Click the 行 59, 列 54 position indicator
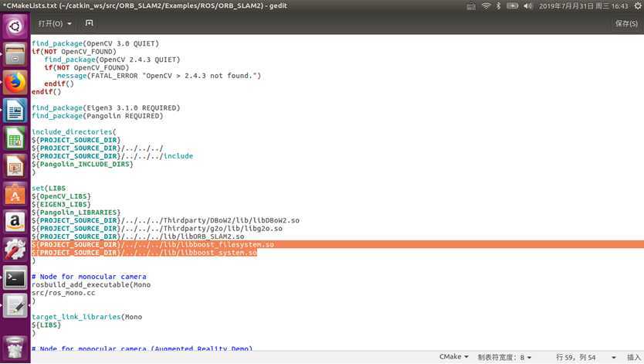Viewport: 644px width, 364px height. 575,357
